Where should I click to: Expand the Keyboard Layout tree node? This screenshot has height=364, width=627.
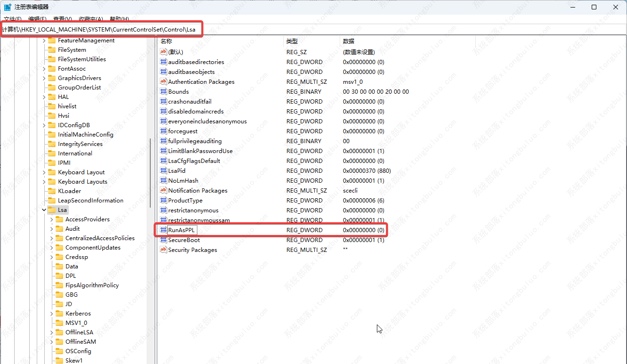point(44,172)
